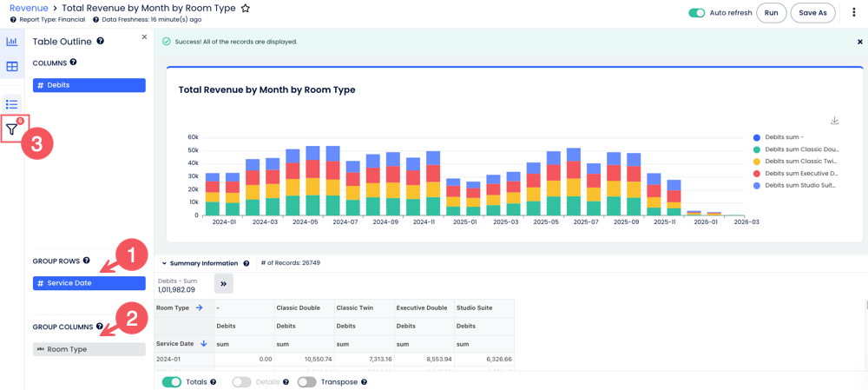This screenshot has width=868, height=390.
Task: Click the Save As button
Action: pyautogui.click(x=812, y=13)
